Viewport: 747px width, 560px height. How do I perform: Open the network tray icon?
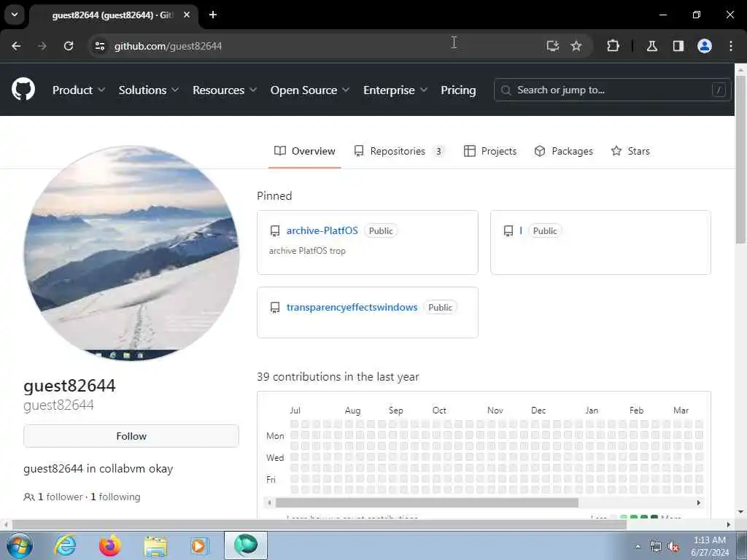(656, 547)
